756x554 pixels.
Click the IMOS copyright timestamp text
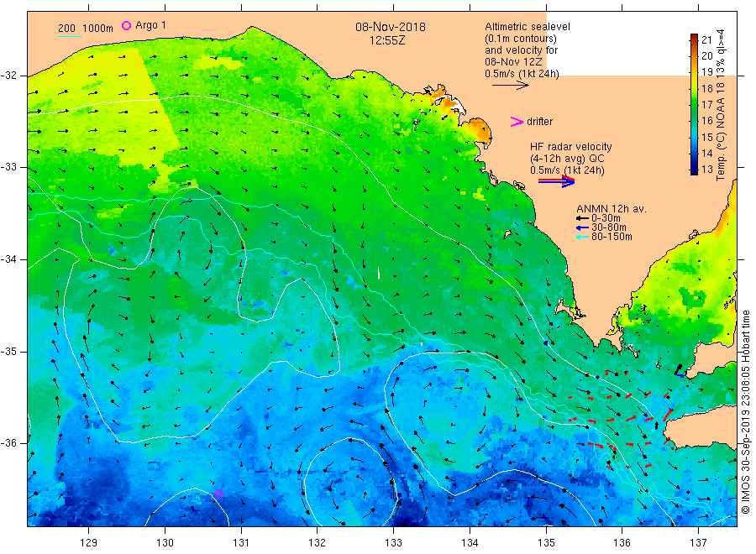[745, 412]
